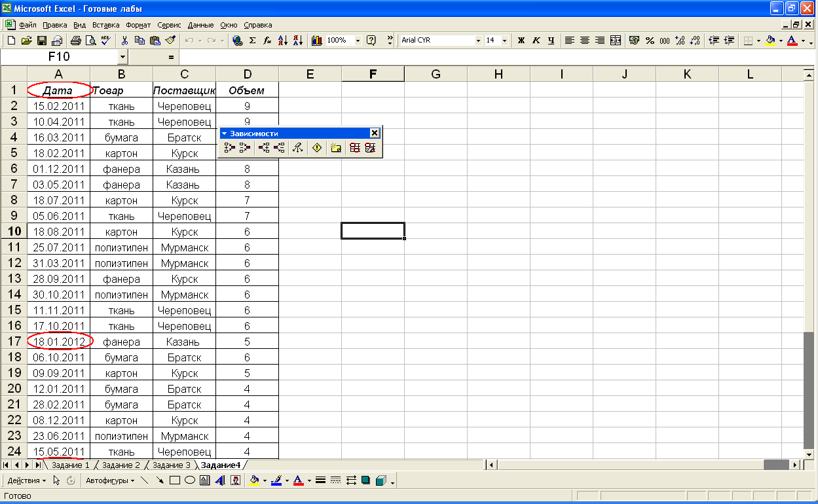The height and width of the screenshot is (504, 818).
Task: Open the Файл menu
Action: click(28, 25)
